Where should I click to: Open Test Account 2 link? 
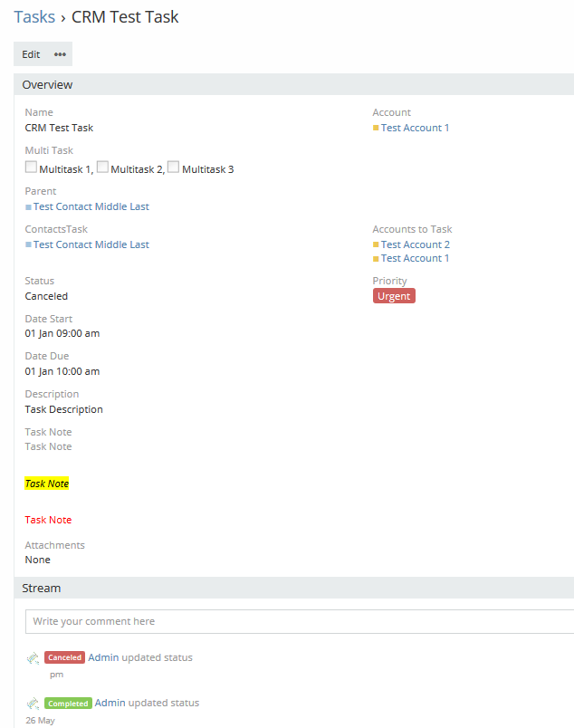[x=415, y=244]
